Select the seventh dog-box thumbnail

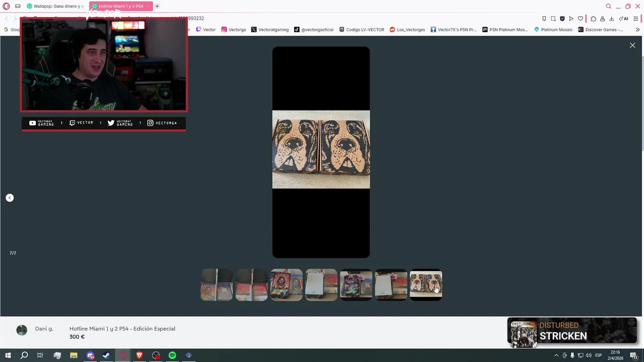click(x=426, y=285)
